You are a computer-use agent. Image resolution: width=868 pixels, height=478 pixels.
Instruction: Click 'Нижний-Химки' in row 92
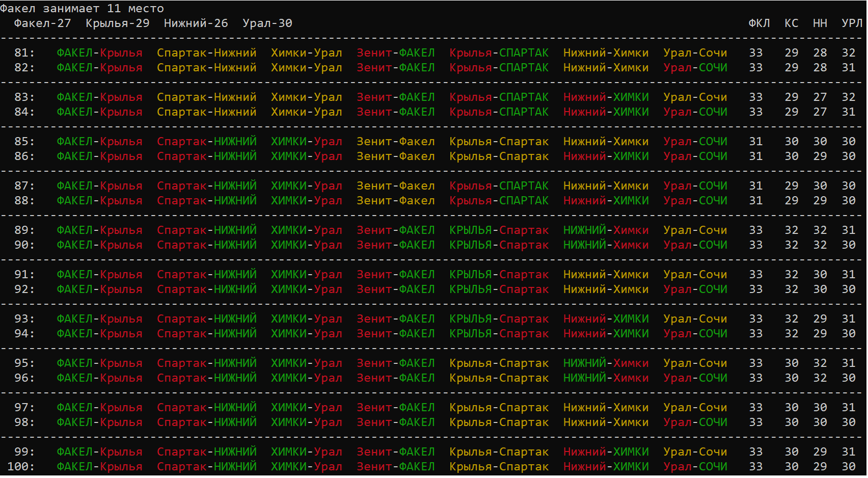(x=606, y=289)
